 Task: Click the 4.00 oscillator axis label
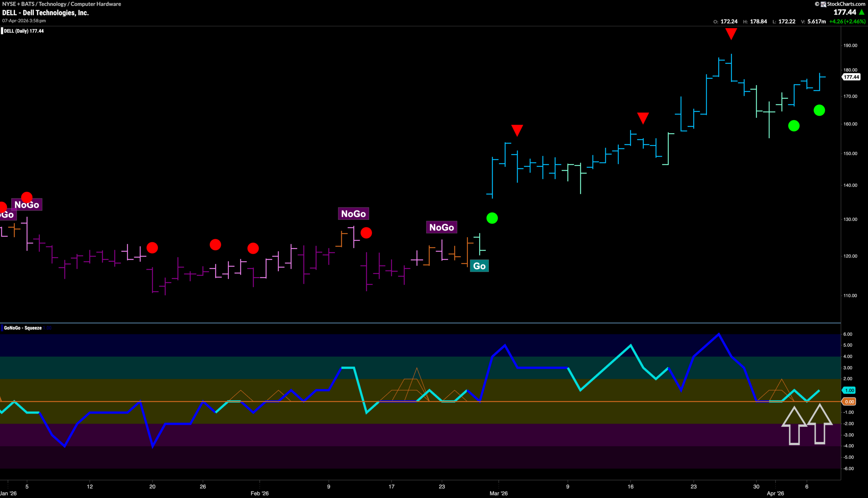847,356
